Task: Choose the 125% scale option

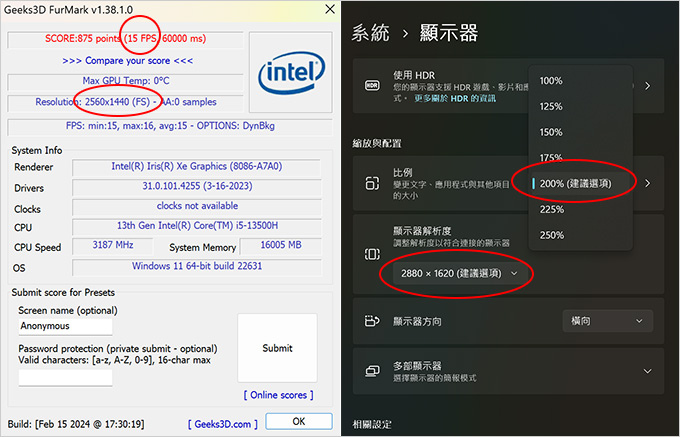Action: click(x=580, y=106)
